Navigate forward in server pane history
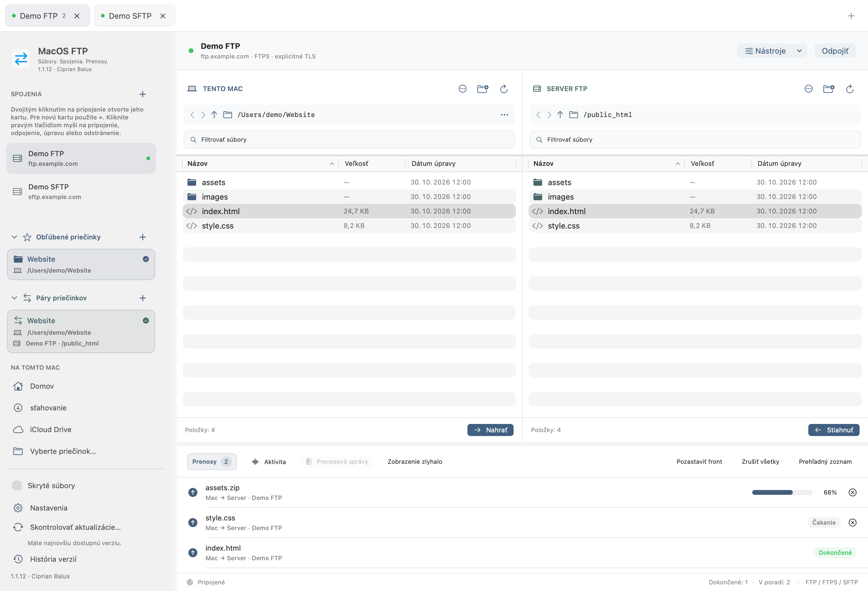Viewport: 868px width, 591px height. [x=549, y=115]
